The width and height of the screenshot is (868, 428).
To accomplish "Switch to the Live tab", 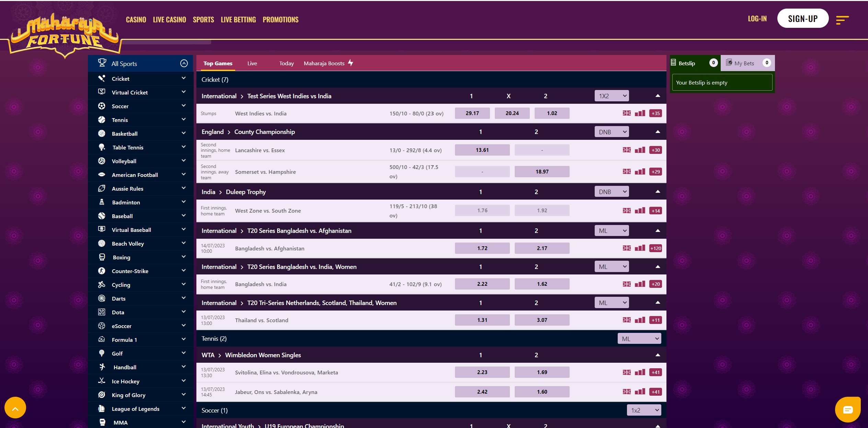I will [252, 63].
